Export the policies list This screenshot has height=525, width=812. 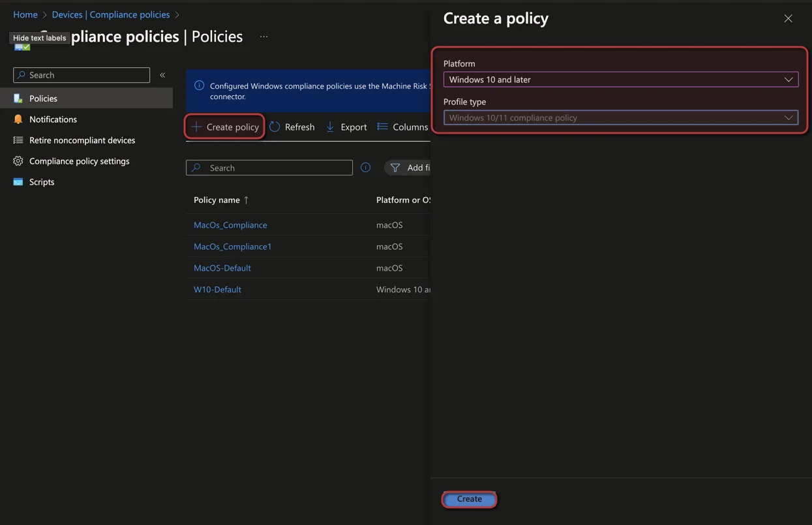tap(346, 127)
